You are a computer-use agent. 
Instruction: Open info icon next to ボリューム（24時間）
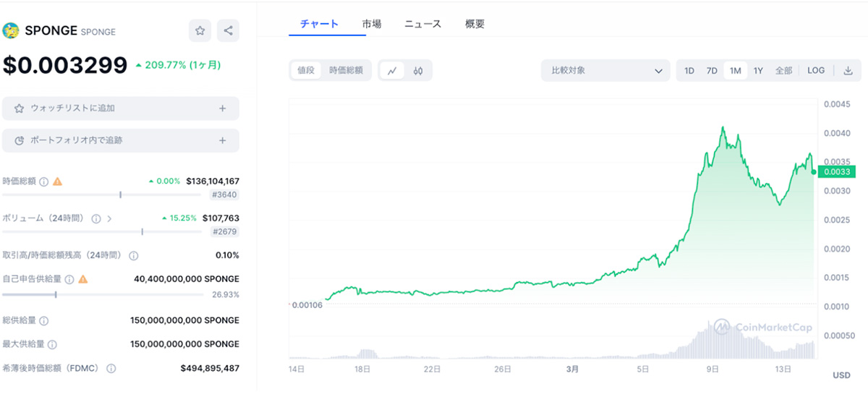click(96, 218)
